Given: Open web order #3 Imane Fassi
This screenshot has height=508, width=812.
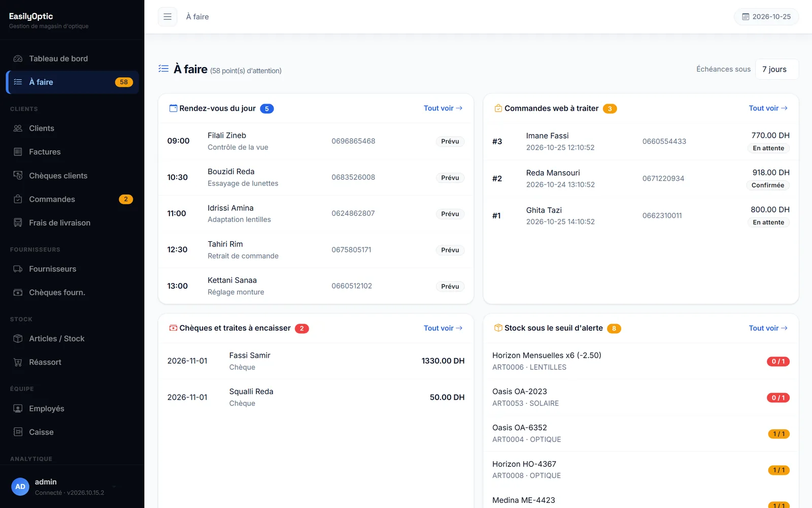Looking at the screenshot, I should 641,141.
